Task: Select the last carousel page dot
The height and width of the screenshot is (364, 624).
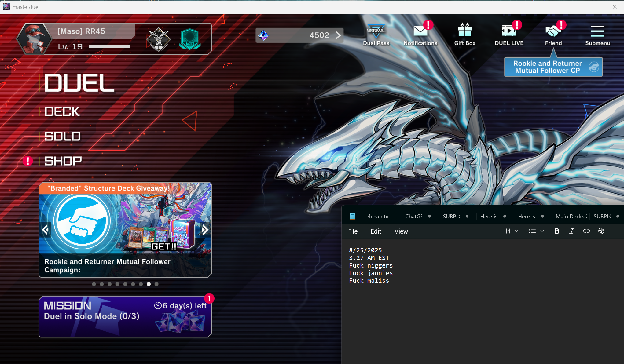Action: click(x=156, y=284)
